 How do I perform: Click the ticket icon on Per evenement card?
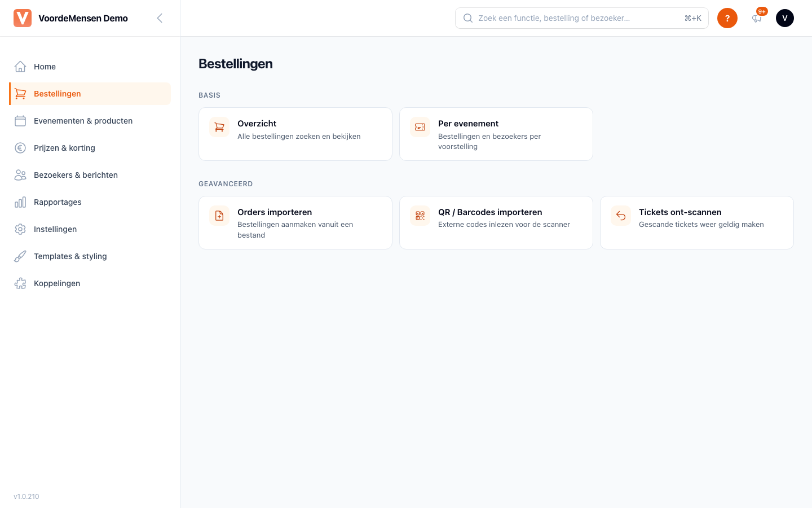pyautogui.click(x=420, y=127)
